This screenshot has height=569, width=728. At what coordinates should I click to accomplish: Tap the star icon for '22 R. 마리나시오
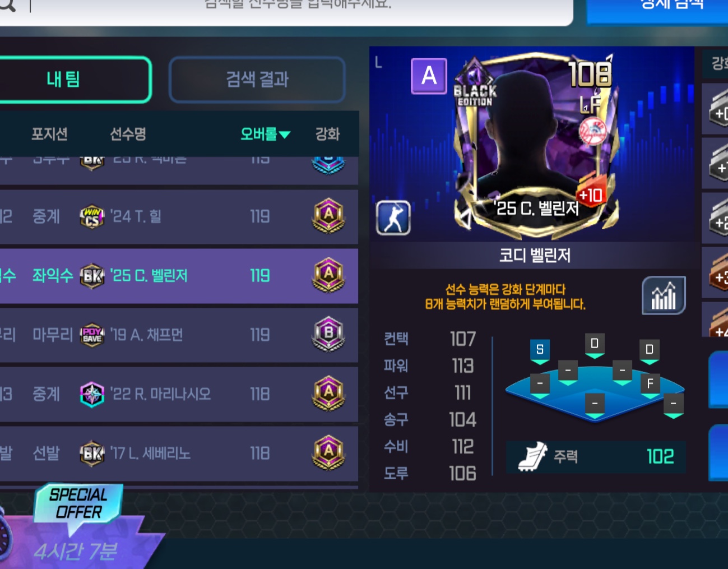pos(92,394)
